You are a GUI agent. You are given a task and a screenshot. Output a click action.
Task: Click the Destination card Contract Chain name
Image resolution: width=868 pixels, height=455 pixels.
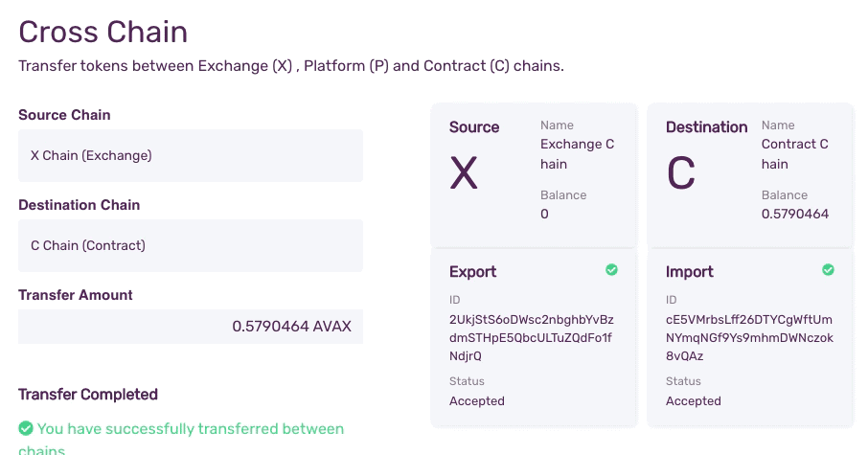(795, 154)
